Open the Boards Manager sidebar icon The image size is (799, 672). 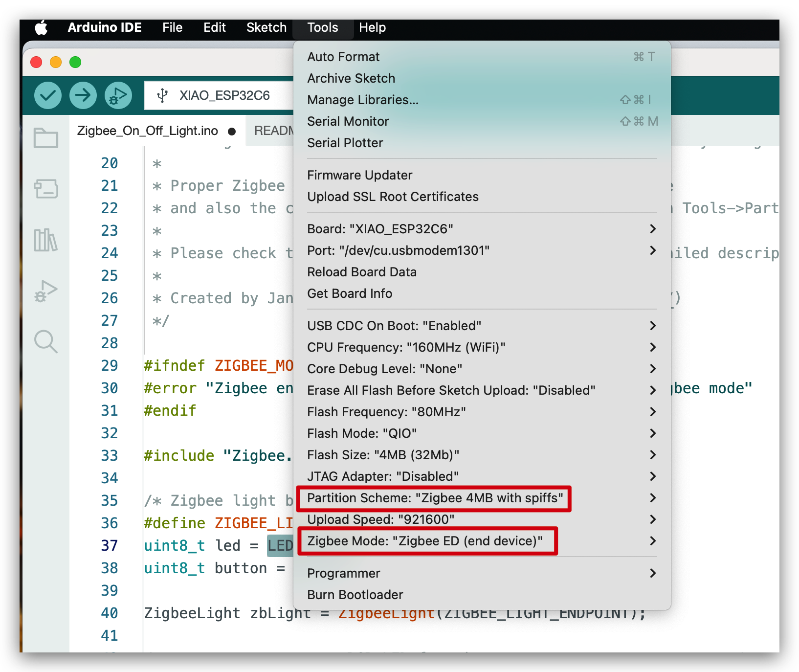[46, 189]
